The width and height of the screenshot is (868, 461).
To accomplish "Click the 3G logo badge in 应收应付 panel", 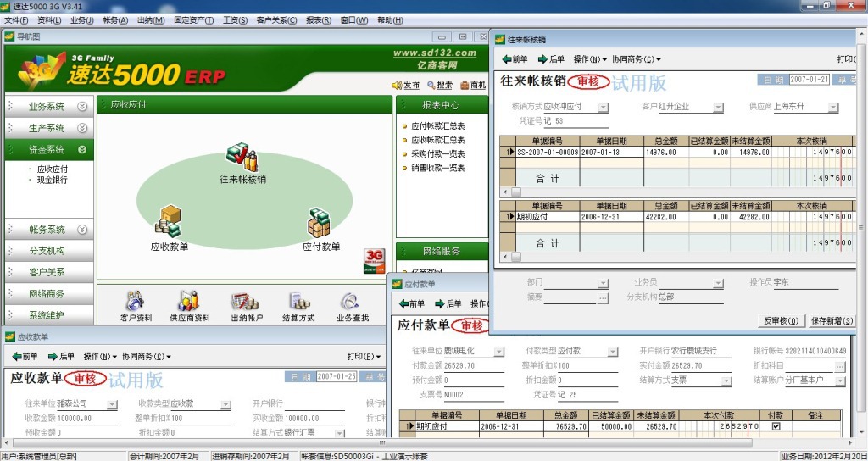I will (x=374, y=261).
